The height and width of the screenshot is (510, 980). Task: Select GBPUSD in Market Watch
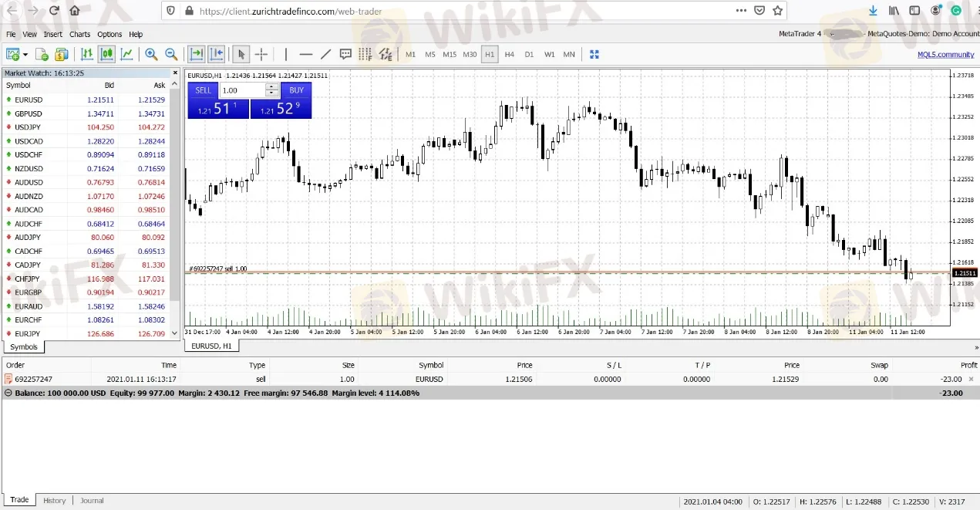pos(29,113)
